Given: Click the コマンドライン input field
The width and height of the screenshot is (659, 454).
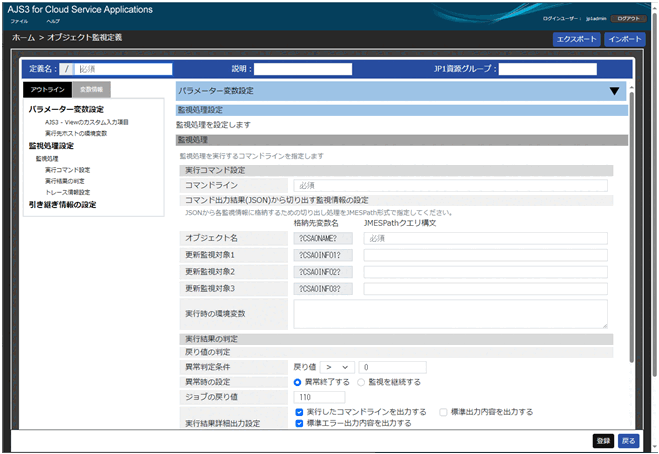Looking at the screenshot, I should tap(450, 185).
